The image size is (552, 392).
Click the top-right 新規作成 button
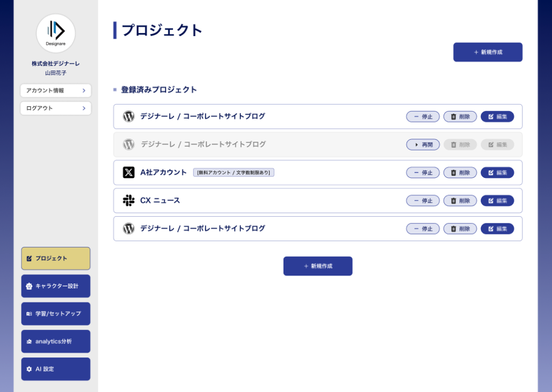487,52
